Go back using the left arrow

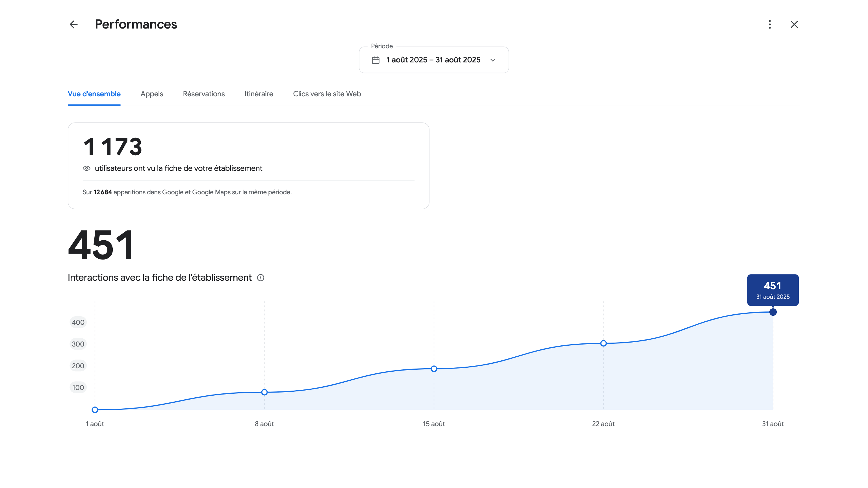(73, 24)
